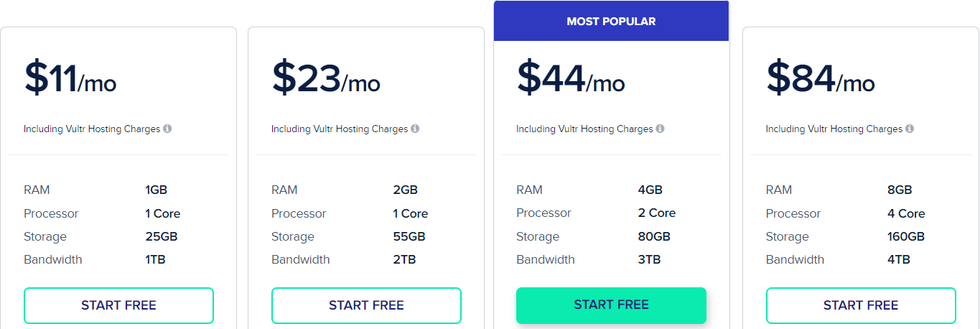Image resolution: width=980 pixels, height=329 pixels.
Task: Click the $84/mo price heading
Action: click(x=820, y=78)
